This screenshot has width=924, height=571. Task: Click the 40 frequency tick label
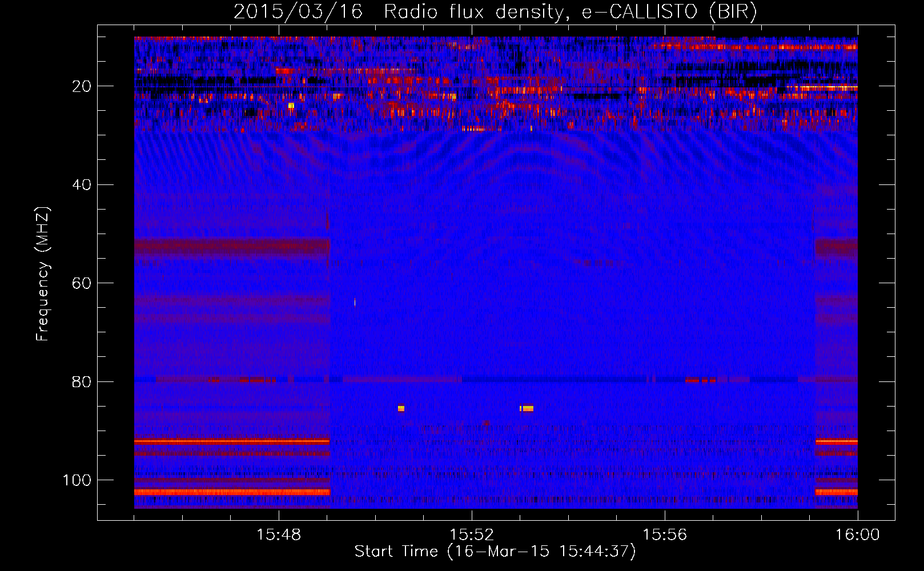82,185
